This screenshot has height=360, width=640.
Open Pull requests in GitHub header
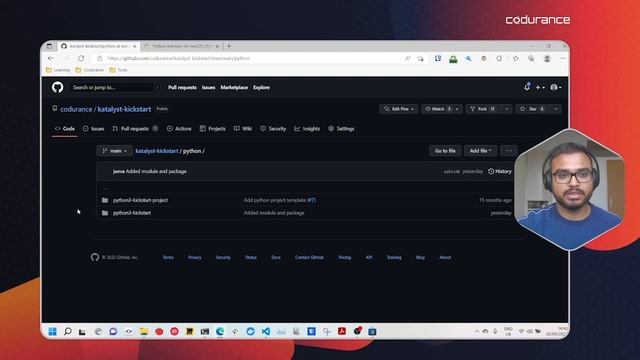[182, 87]
